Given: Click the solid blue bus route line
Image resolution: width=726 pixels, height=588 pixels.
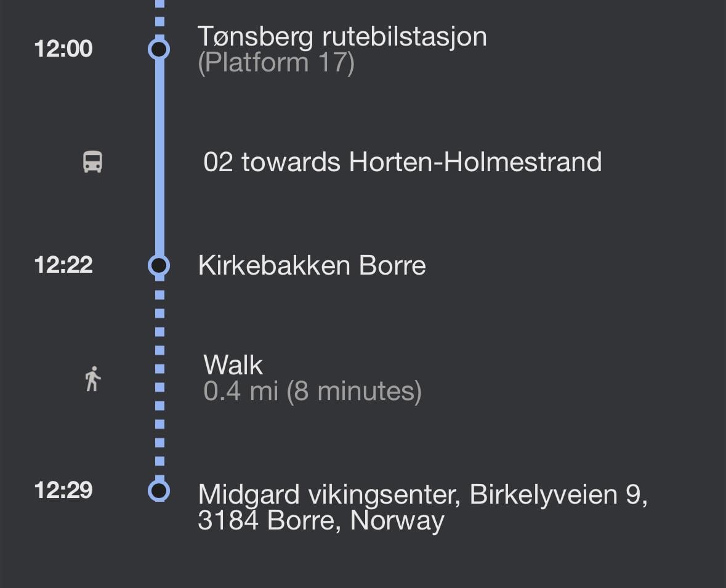Looking at the screenshot, I should tap(159, 158).
